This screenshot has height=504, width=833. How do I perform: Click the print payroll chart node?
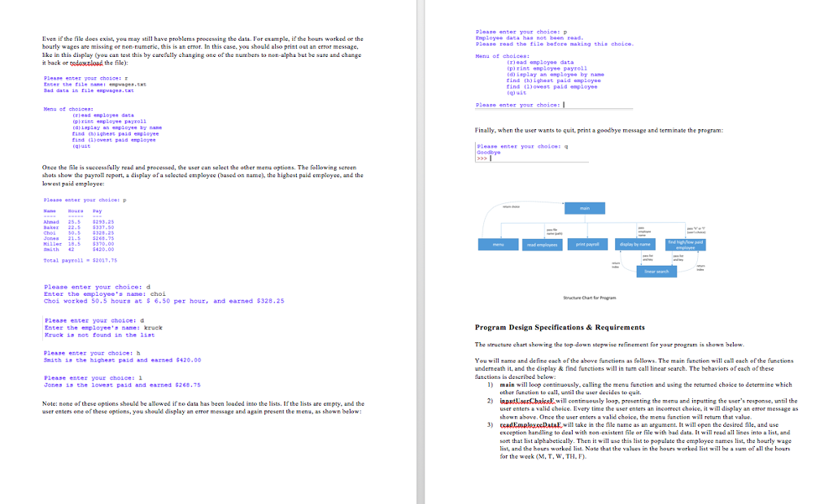587,244
